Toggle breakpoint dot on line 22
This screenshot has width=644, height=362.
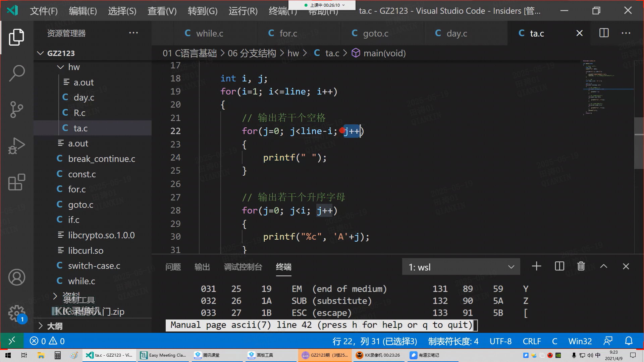[341, 130]
